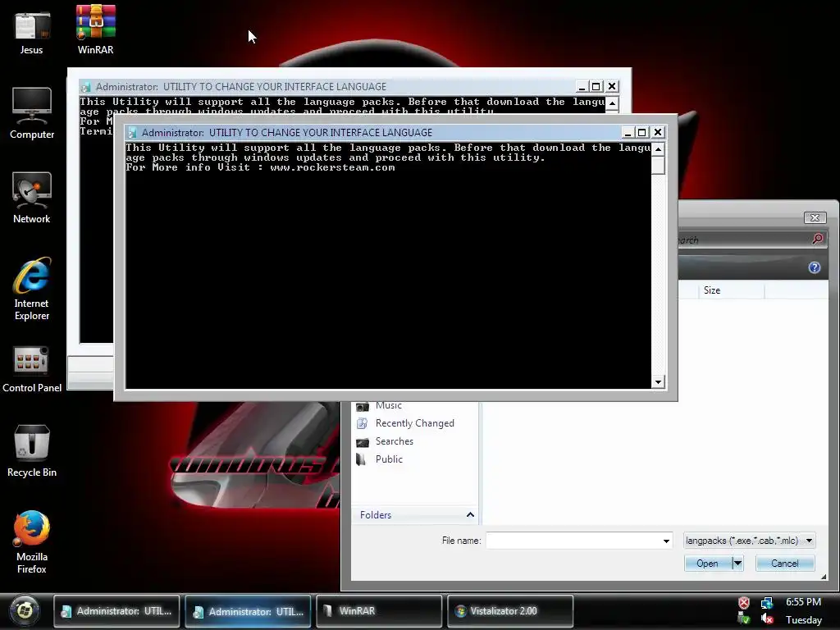
Task: Click Cancel in the file dialog
Action: pyautogui.click(x=785, y=564)
